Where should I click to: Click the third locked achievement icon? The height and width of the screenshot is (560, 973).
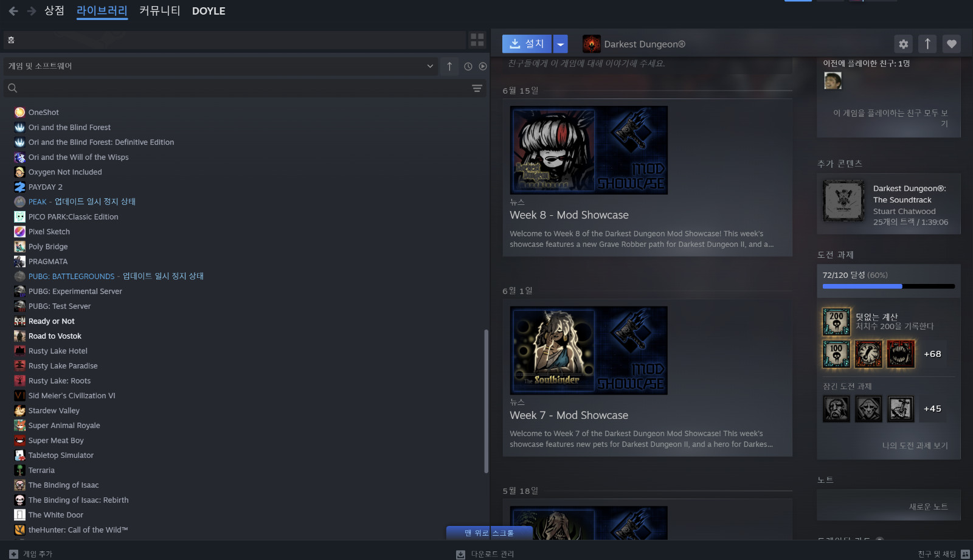tap(901, 409)
